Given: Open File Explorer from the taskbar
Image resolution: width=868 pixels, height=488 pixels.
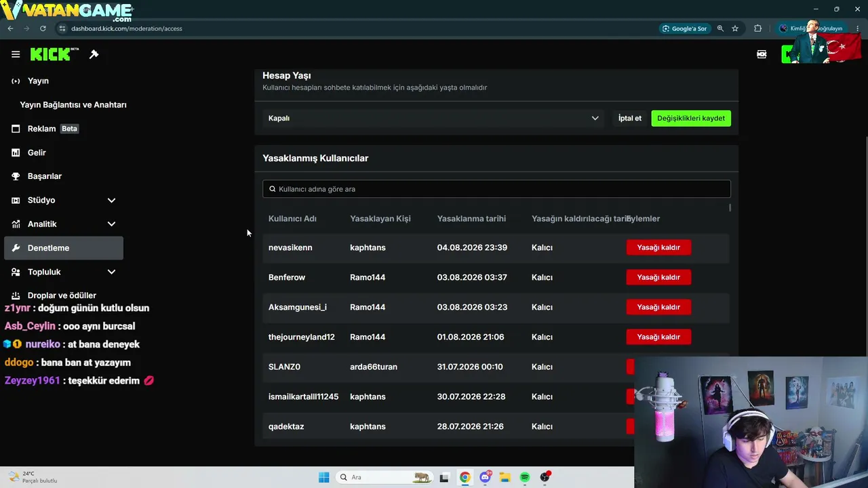Looking at the screenshot, I should coord(505,477).
